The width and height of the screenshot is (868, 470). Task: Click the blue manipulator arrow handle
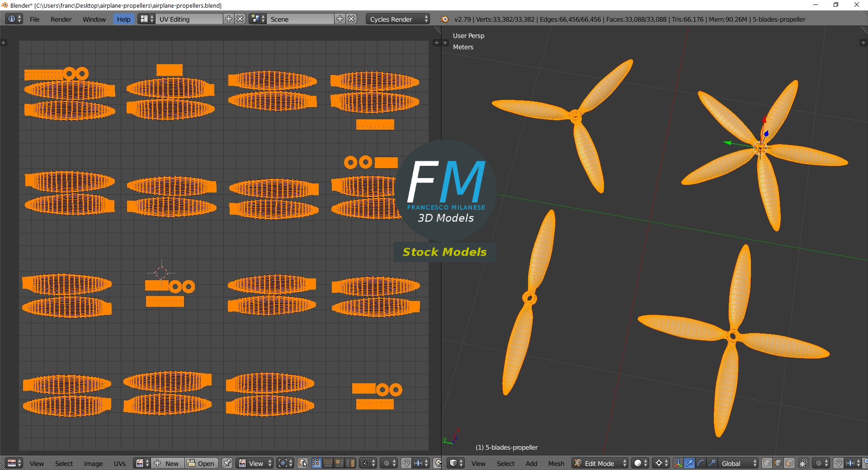[766, 134]
